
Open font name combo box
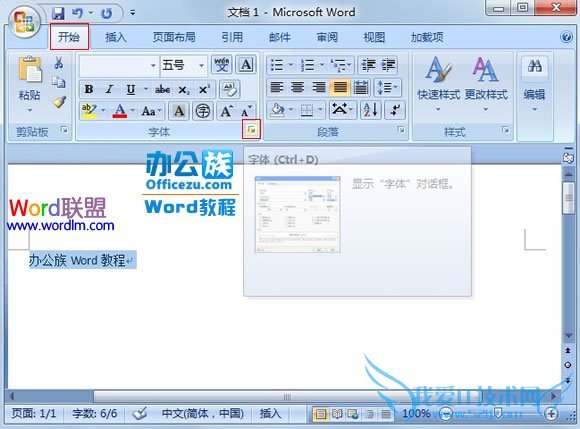pyautogui.click(x=119, y=65)
